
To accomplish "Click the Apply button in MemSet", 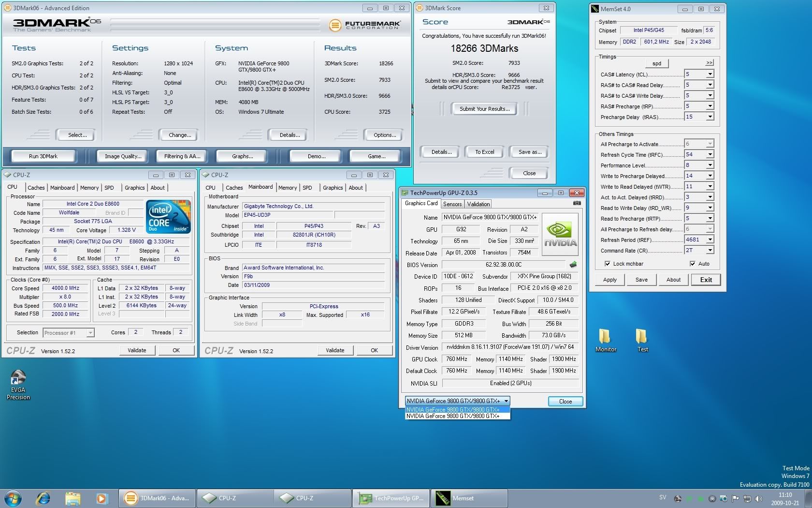I will tap(609, 280).
